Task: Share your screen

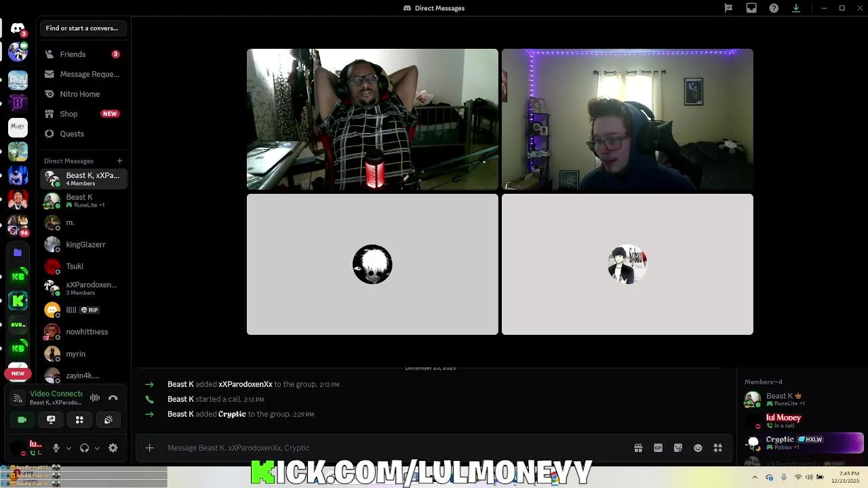Action: 51,420
